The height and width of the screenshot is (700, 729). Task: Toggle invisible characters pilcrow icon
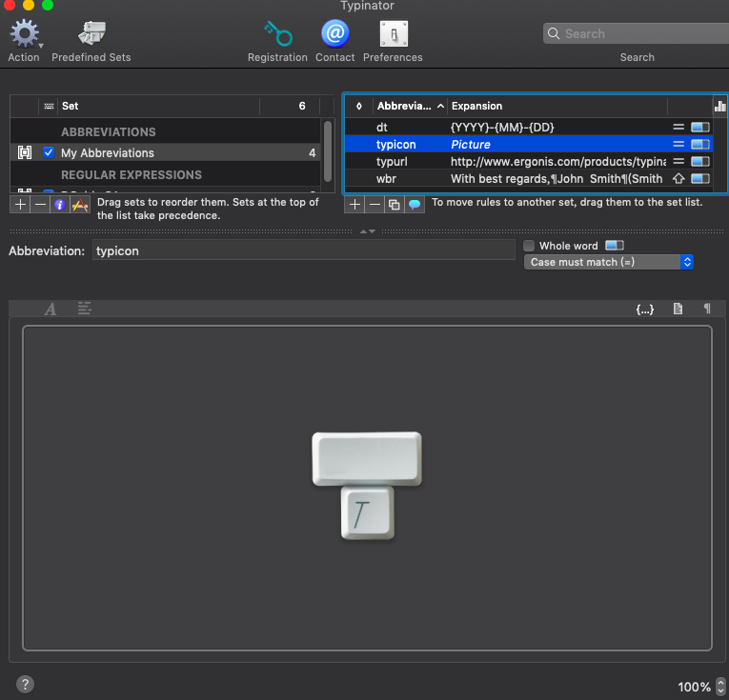pyautogui.click(x=707, y=308)
